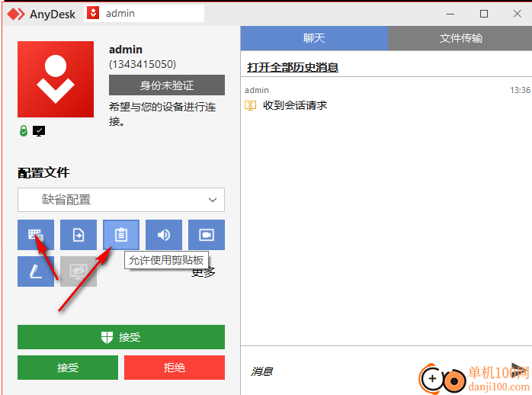Toggle clipboard access permission
The image size is (532, 395).
[x=121, y=235]
